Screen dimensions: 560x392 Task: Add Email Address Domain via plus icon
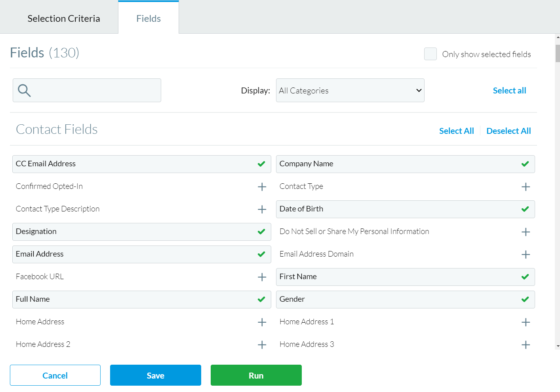click(526, 254)
